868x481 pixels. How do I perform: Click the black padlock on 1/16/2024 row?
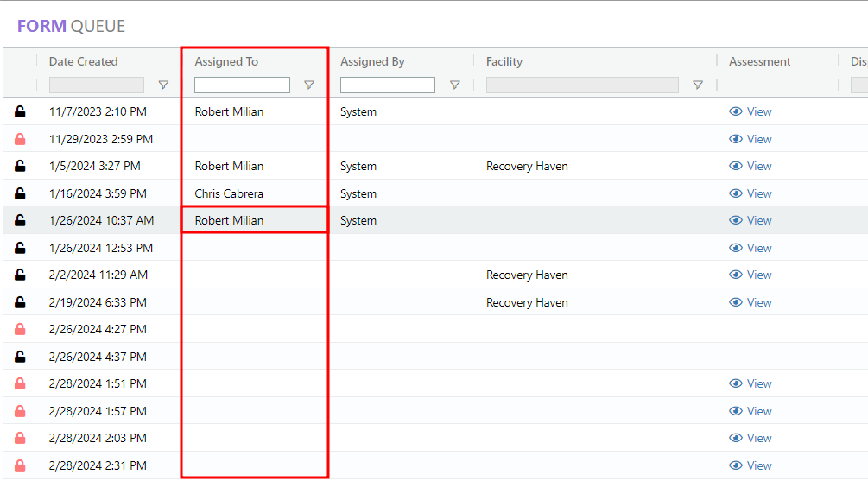tap(20, 193)
